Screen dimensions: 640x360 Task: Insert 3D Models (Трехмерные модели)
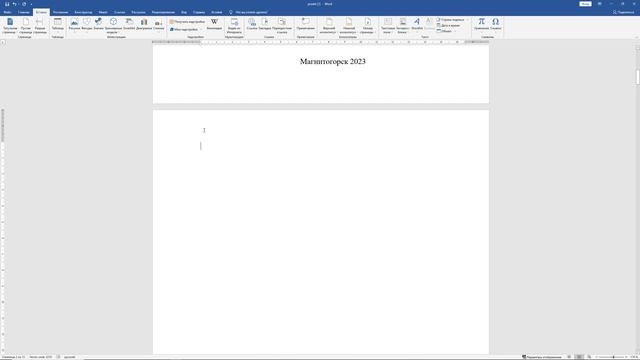[x=113, y=25]
